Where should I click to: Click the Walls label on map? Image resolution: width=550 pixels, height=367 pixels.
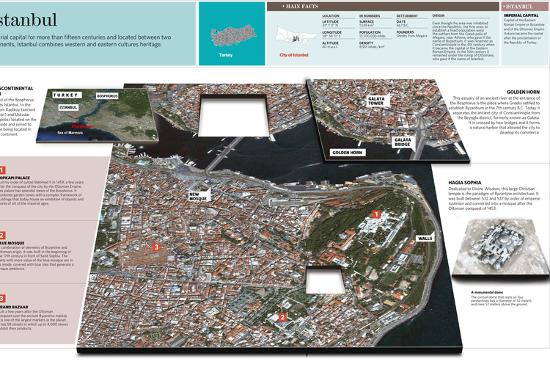tap(425, 238)
